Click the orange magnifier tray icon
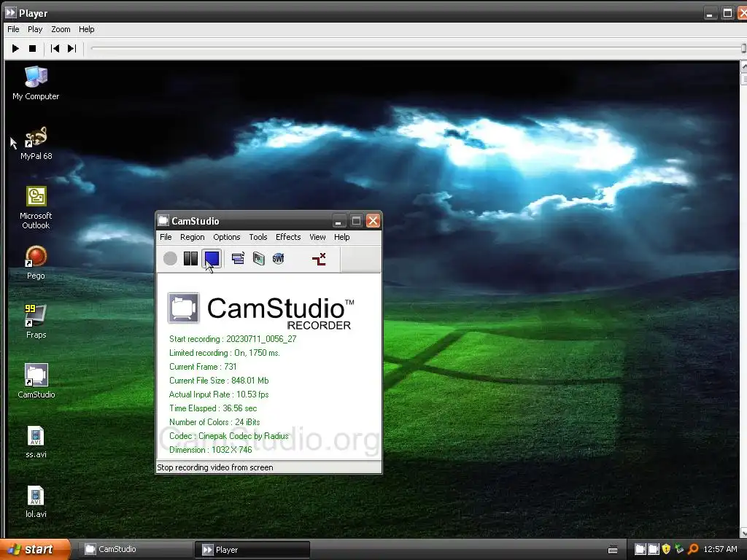Viewport: 747px width, 560px height. [x=693, y=549]
